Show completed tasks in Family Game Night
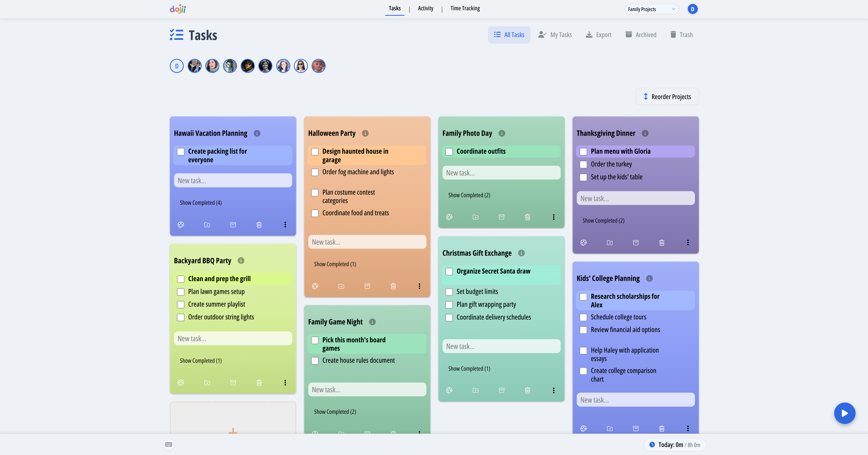The image size is (868, 455). (x=335, y=411)
